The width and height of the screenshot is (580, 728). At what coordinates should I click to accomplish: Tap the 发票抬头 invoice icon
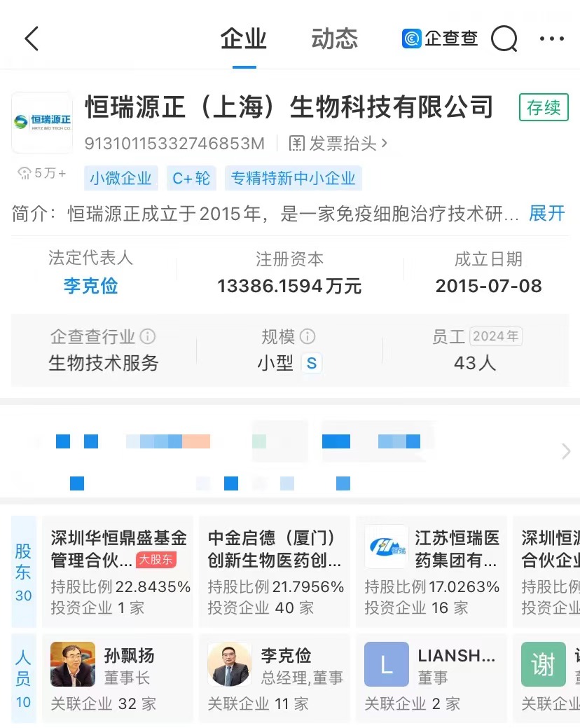pyautogui.click(x=297, y=144)
